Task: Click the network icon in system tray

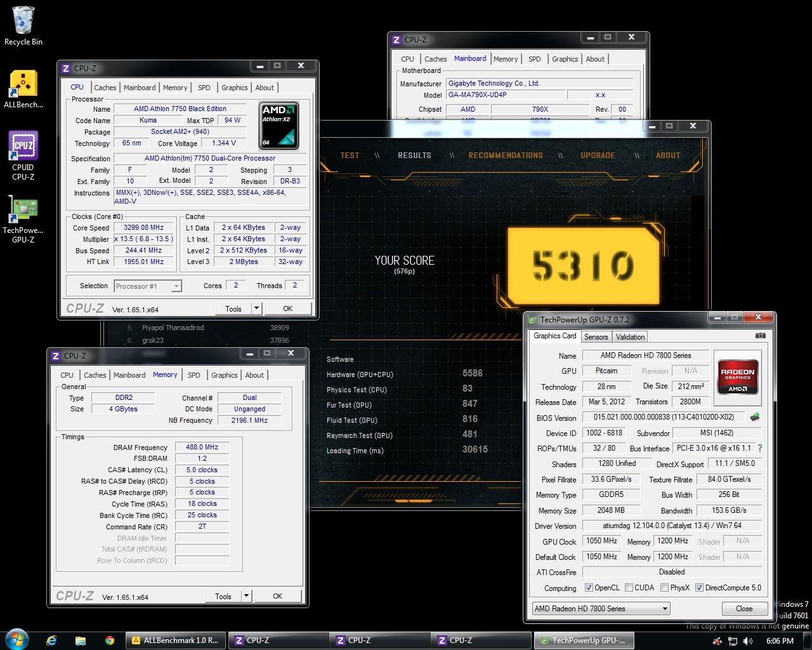Action: click(x=733, y=641)
